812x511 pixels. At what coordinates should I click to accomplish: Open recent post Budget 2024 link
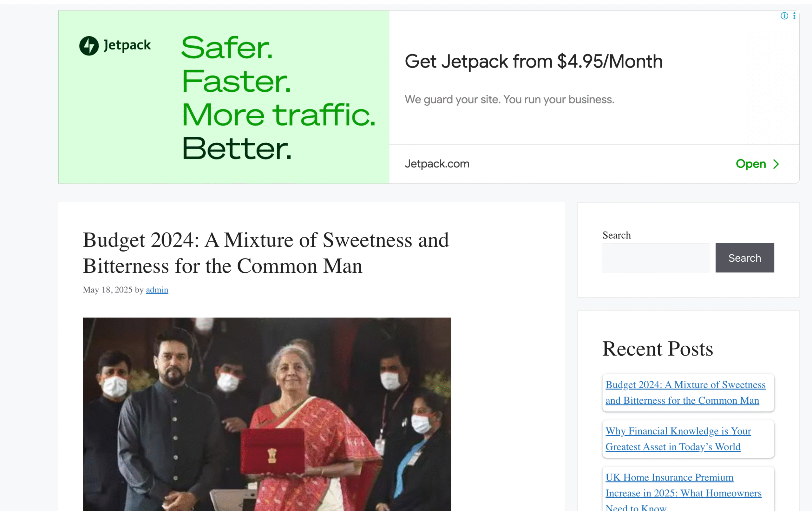click(685, 393)
